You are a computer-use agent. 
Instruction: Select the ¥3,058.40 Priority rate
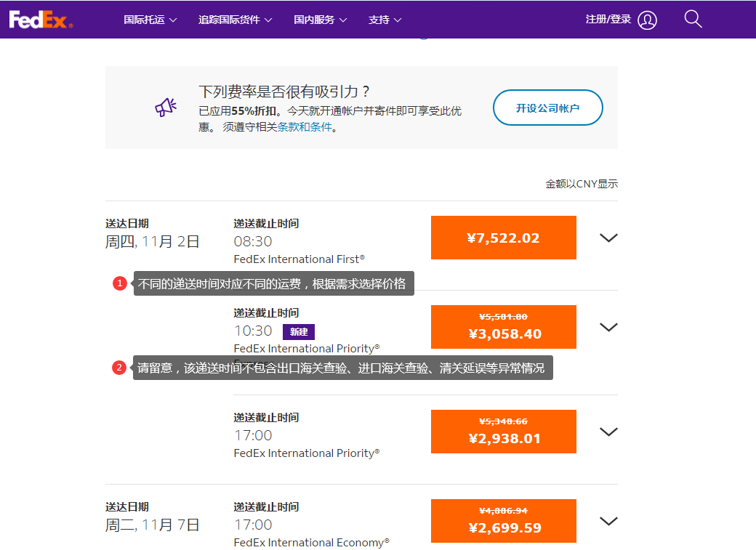point(503,327)
